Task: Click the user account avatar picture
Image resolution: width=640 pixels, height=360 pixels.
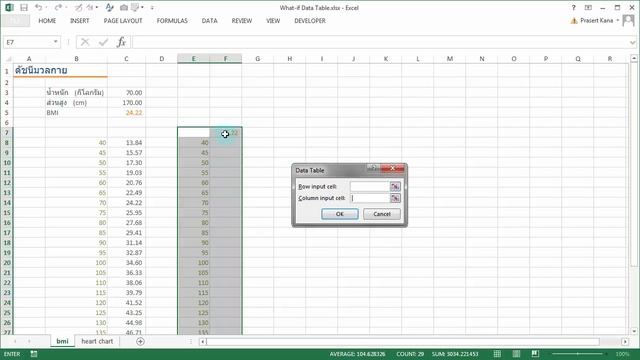Action: click(628, 20)
